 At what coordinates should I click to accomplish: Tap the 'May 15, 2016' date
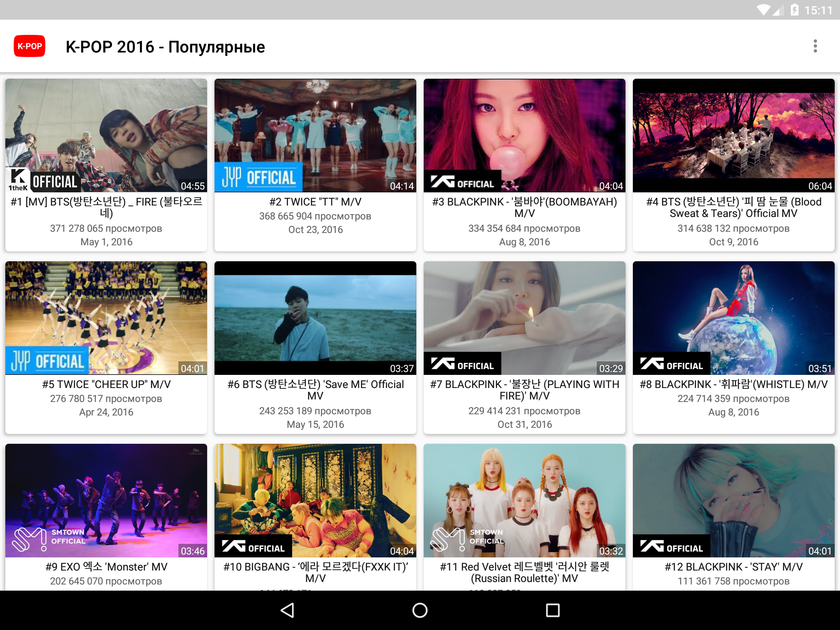pos(315,425)
